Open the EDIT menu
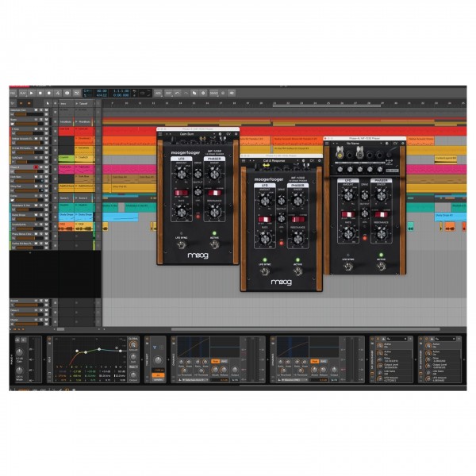This screenshot has height=476, width=476. click(x=168, y=93)
